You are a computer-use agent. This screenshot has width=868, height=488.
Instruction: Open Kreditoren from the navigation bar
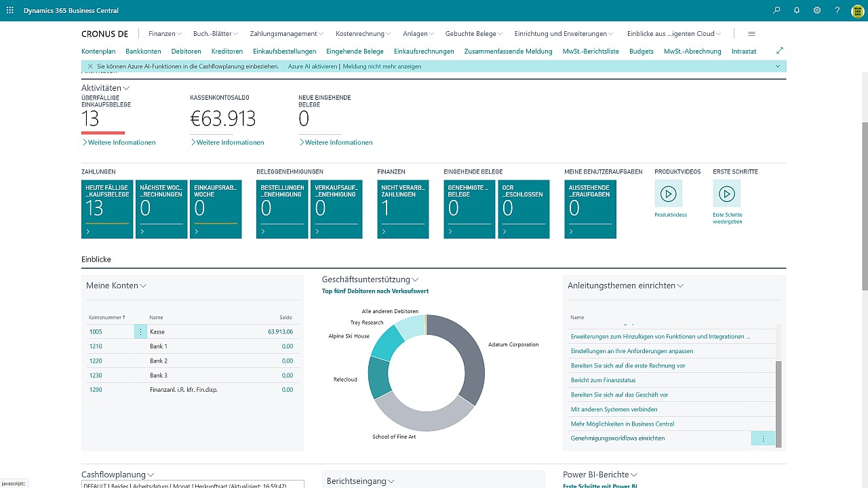pos(227,52)
